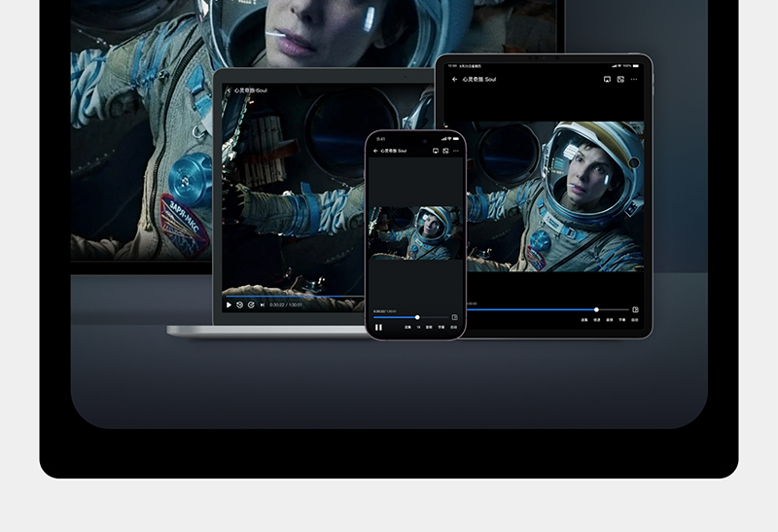Tap the screen-capture icon on tablet header
Screen dimensions: 778x532
click(620, 80)
